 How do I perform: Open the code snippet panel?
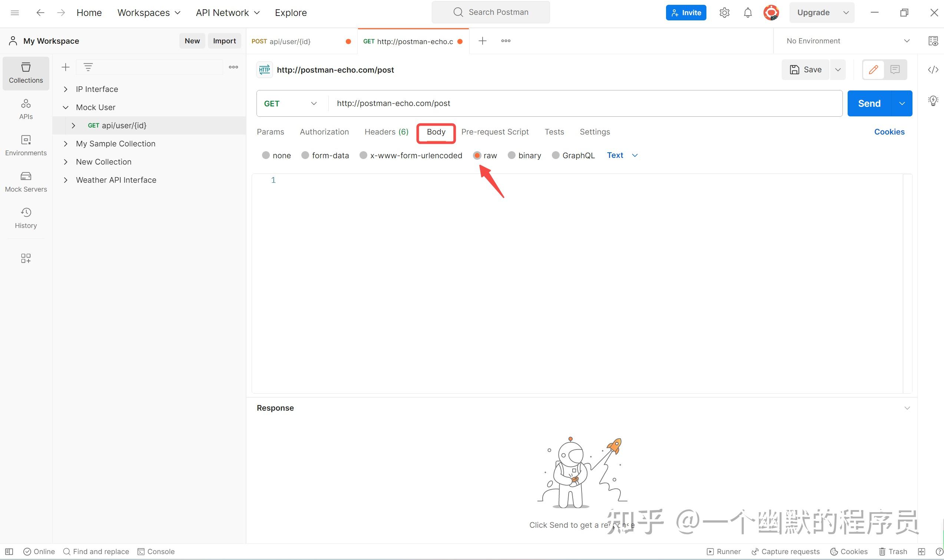933,69
